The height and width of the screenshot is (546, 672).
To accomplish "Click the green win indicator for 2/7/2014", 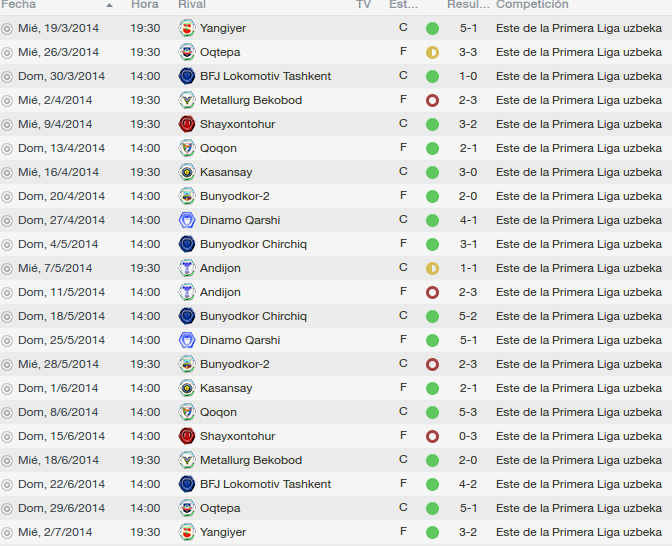I will click(432, 533).
